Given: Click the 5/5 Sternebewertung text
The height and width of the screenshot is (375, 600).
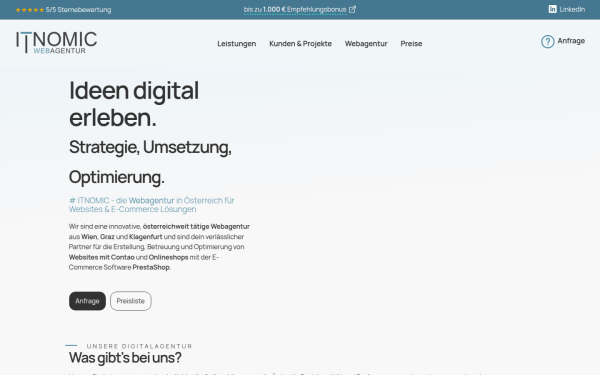Looking at the screenshot, I should click(x=78, y=10).
